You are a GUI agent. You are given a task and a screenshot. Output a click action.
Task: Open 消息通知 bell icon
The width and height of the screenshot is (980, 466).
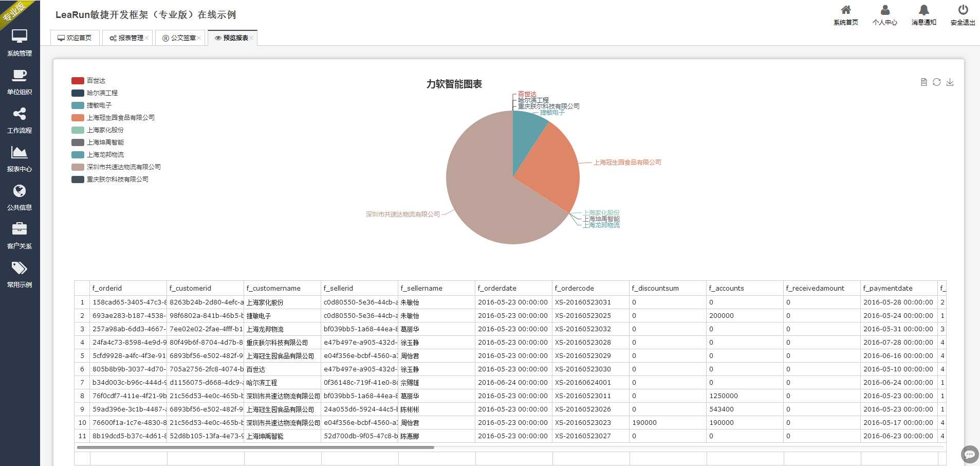pyautogui.click(x=924, y=10)
